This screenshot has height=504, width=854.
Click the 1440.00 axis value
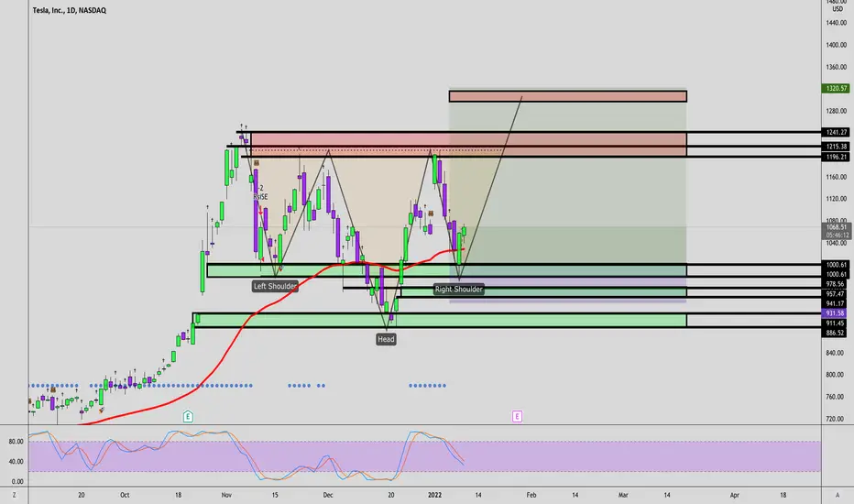pyautogui.click(x=836, y=23)
